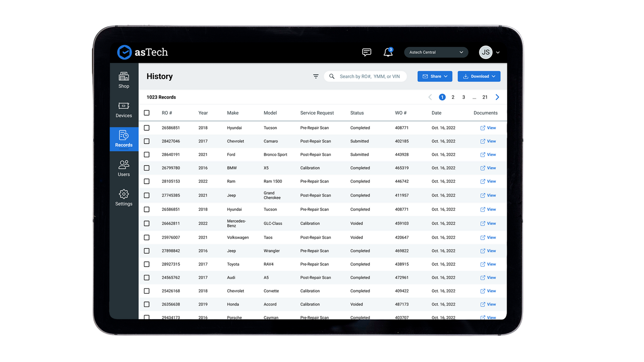
Task: Open the Download dropdown button
Action: [479, 76]
